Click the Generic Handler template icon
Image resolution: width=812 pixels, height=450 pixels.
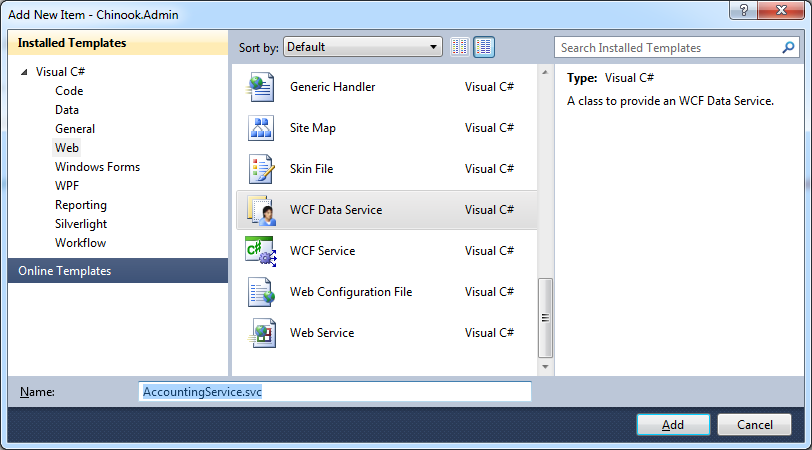click(x=261, y=87)
